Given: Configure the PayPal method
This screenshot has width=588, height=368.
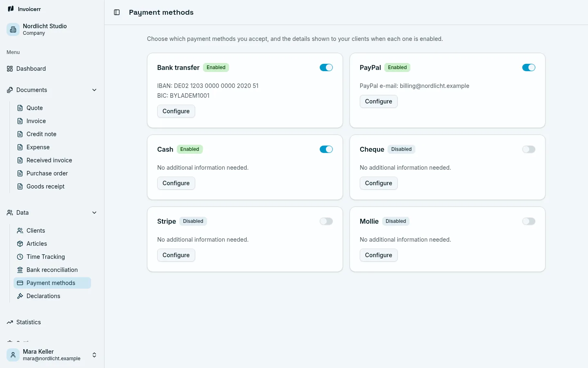Looking at the screenshot, I should (x=379, y=101).
